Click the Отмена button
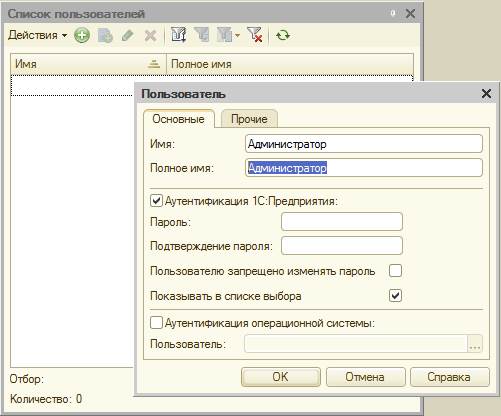This screenshot has width=501, height=416. (x=365, y=377)
